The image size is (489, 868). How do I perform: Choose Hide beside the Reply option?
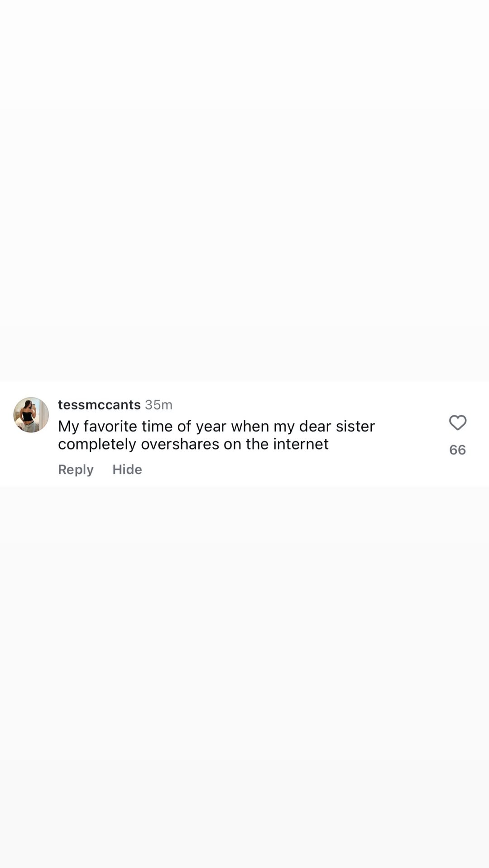pos(127,470)
